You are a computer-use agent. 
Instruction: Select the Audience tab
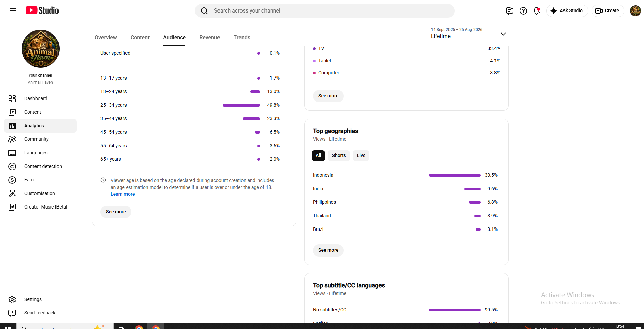click(174, 38)
